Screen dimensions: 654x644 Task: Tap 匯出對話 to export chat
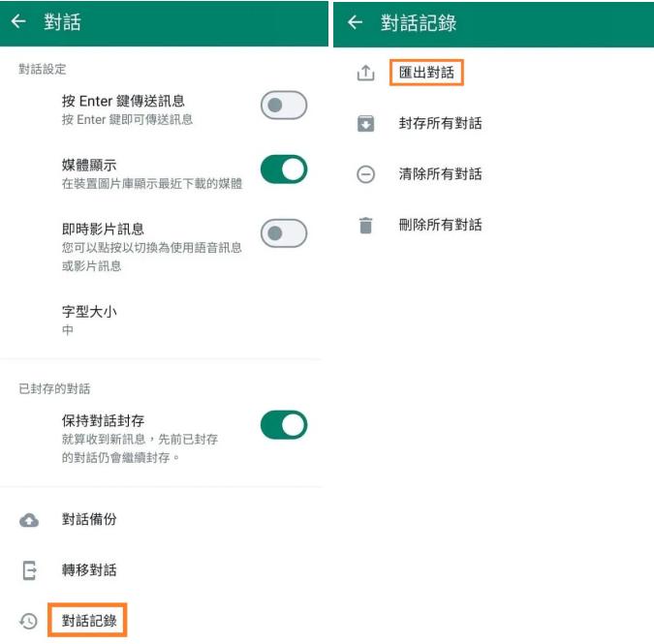coord(427,73)
